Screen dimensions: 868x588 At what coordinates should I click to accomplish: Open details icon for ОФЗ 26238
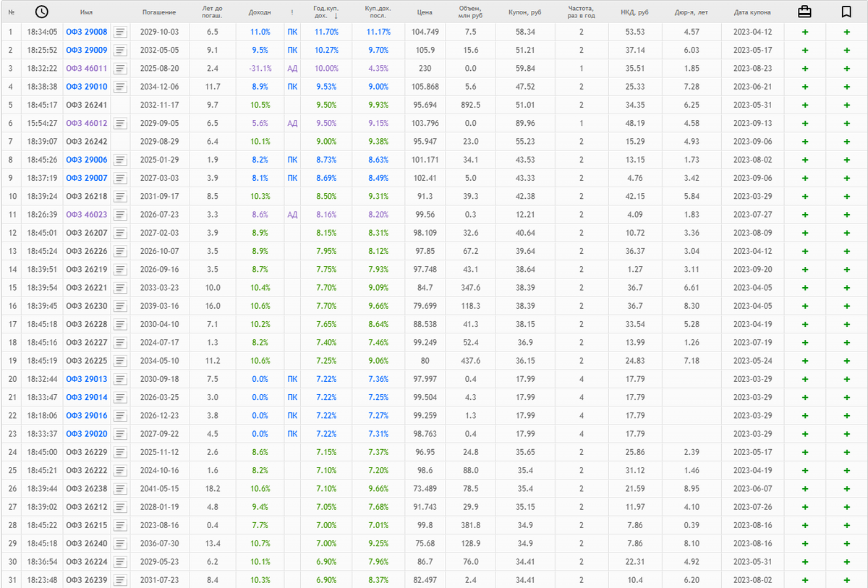click(x=121, y=489)
